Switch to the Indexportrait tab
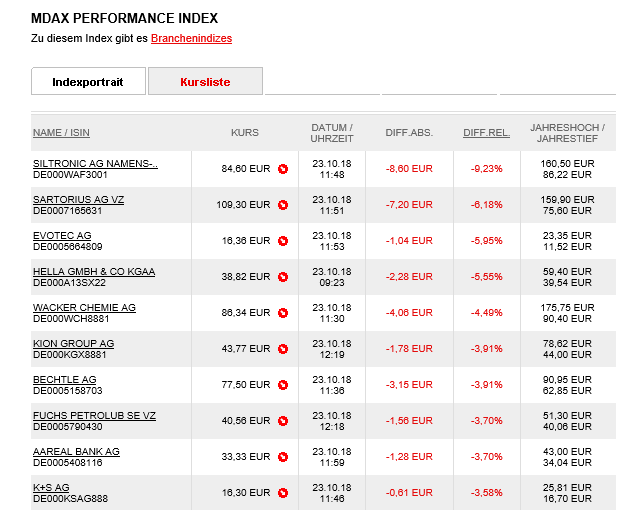This screenshot has height=510, width=630. tap(88, 82)
